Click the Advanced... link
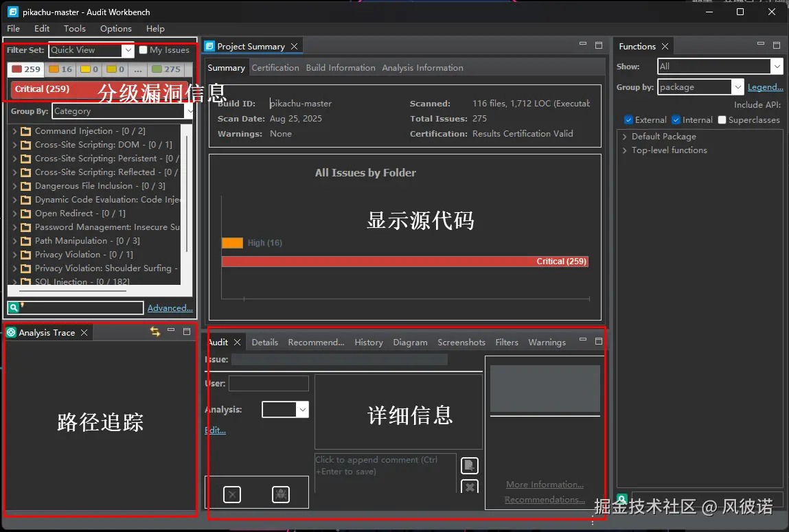This screenshot has width=789, height=532. [170, 308]
